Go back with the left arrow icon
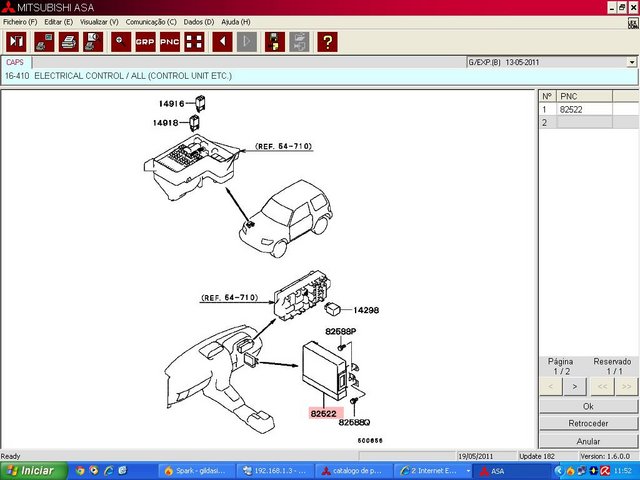The width and height of the screenshot is (640, 480). [x=222, y=42]
